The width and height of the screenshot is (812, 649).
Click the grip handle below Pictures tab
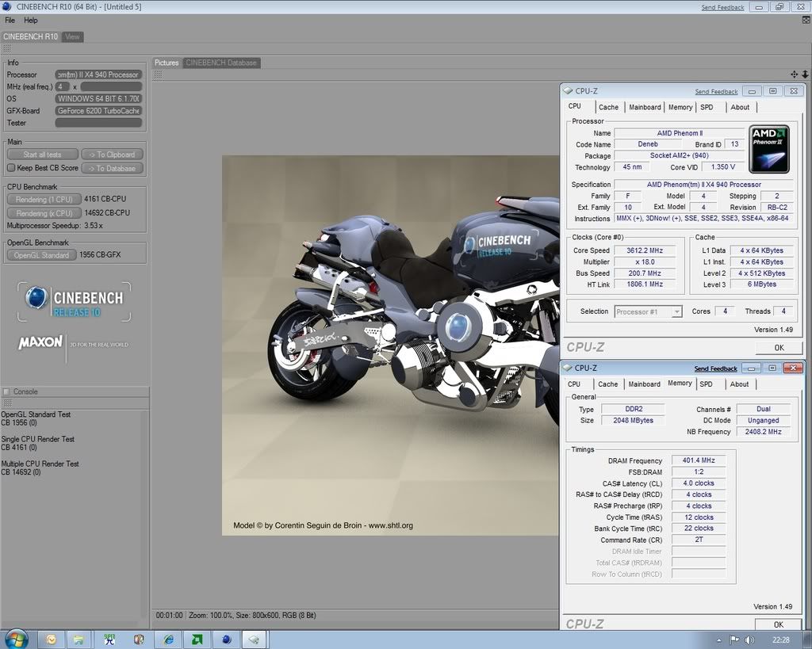[158, 74]
